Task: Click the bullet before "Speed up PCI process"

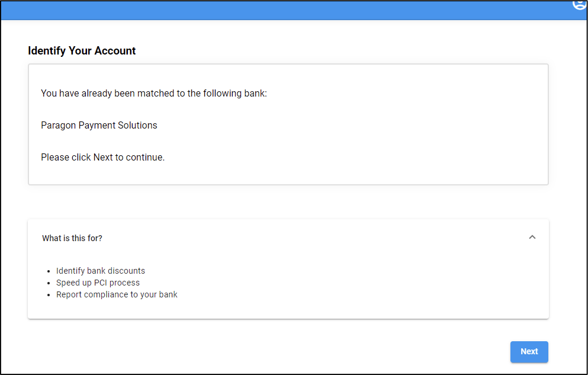Action: click(x=48, y=283)
